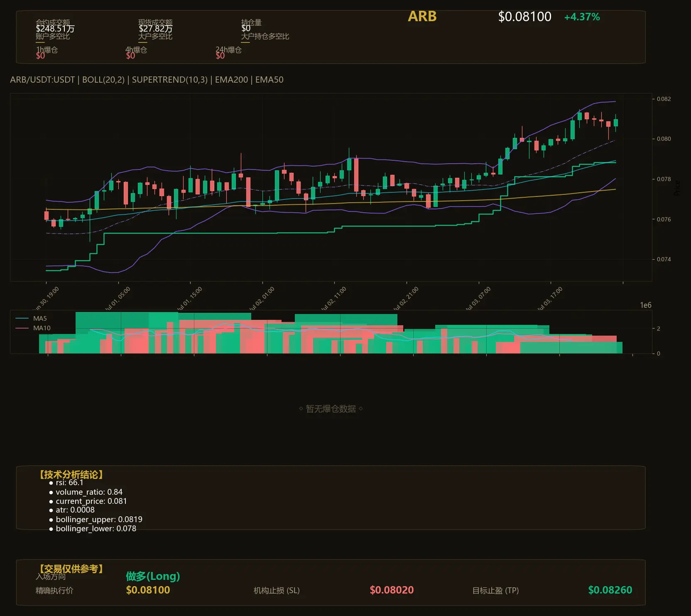Click the 0.082 price axis label

pos(664,99)
